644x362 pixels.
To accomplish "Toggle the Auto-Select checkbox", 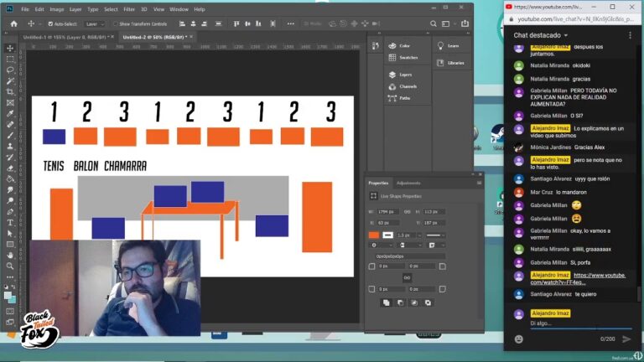I will [51, 23].
